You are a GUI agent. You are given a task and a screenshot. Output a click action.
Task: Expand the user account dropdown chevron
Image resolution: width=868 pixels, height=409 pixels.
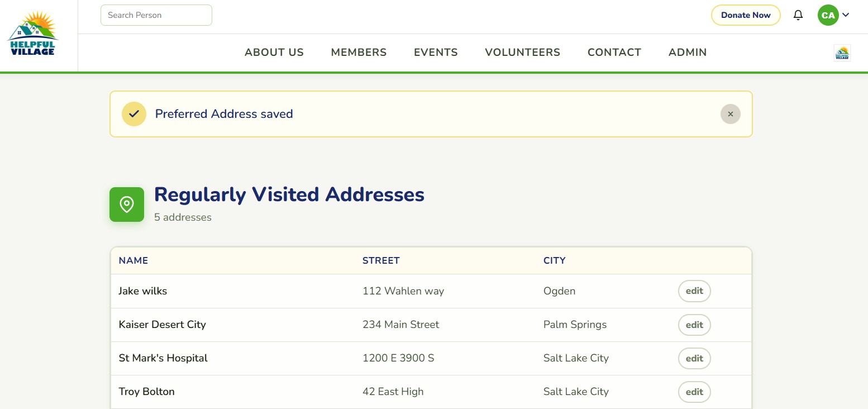coord(846,15)
